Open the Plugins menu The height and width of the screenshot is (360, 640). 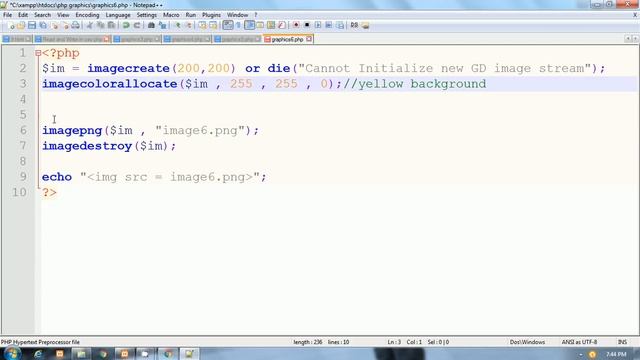tap(211, 15)
